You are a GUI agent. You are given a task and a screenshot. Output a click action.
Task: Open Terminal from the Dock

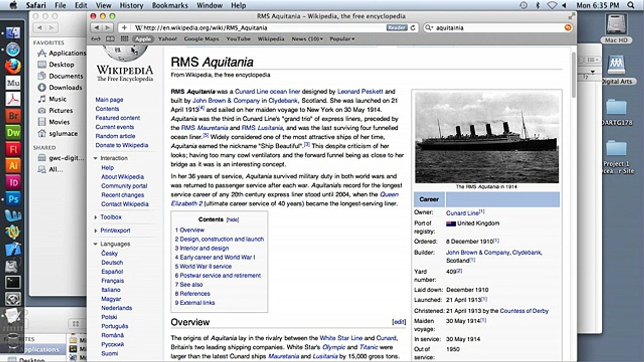13,282
